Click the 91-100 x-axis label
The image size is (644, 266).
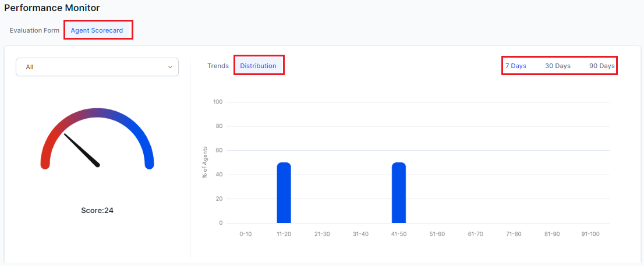(590, 234)
